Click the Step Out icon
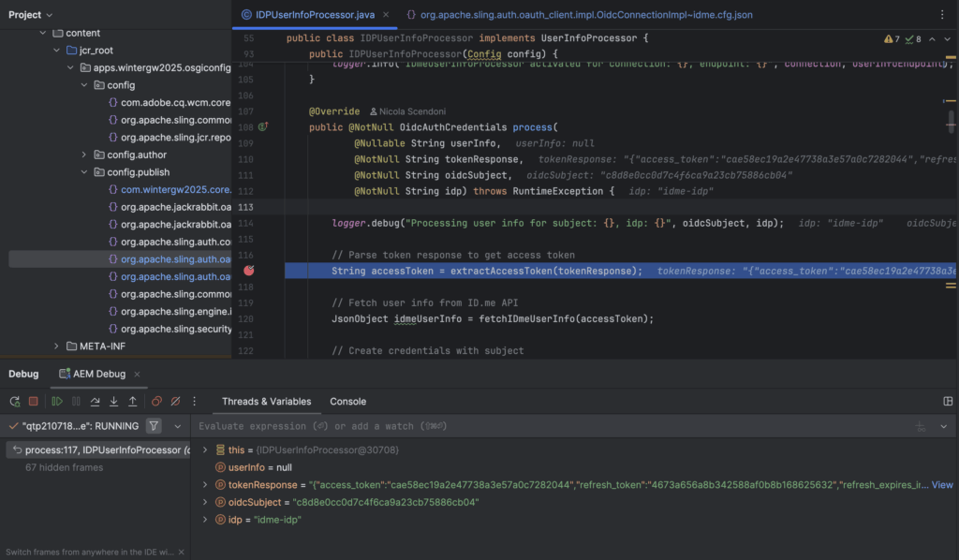Image resolution: width=959 pixels, height=560 pixels. (132, 402)
